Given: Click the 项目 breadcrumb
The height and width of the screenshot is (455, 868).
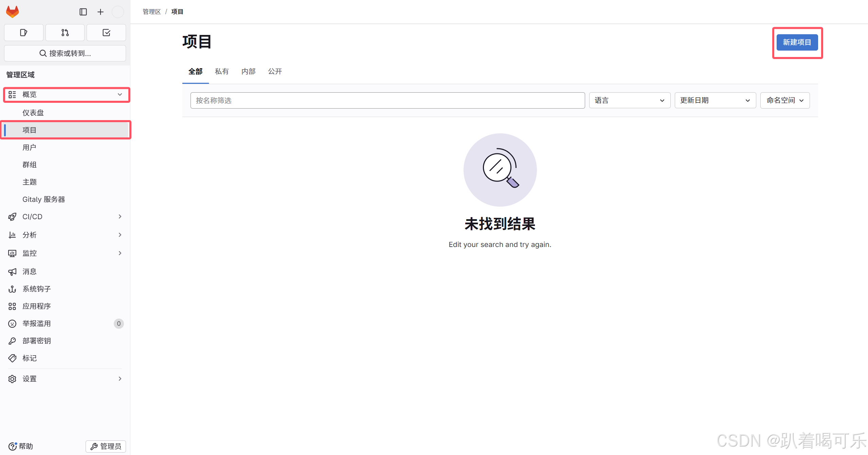Looking at the screenshot, I should [x=177, y=12].
